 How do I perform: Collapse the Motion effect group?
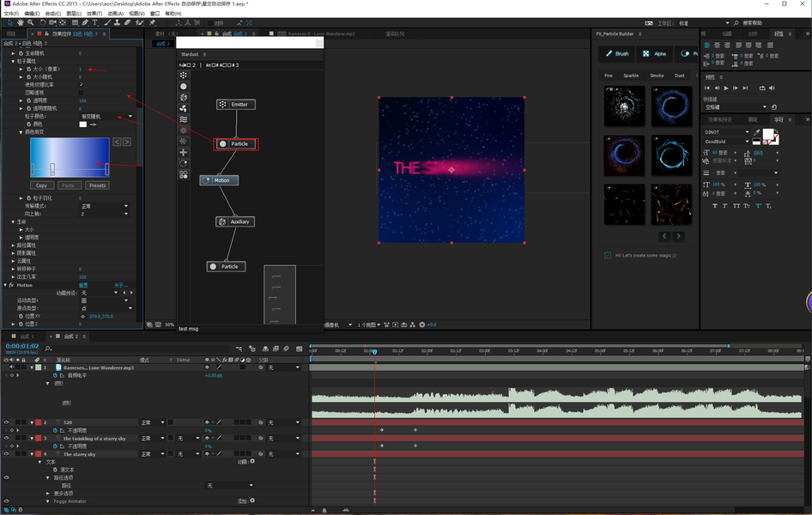(5, 285)
